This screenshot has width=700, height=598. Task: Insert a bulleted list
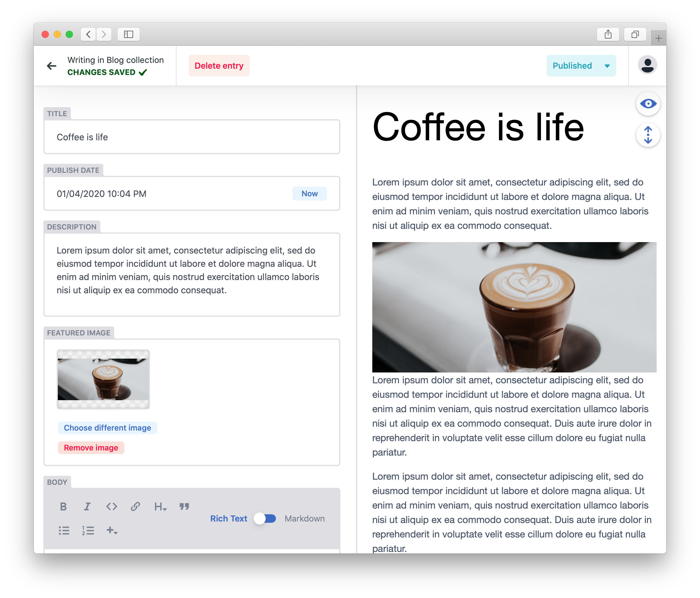tap(64, 530)
